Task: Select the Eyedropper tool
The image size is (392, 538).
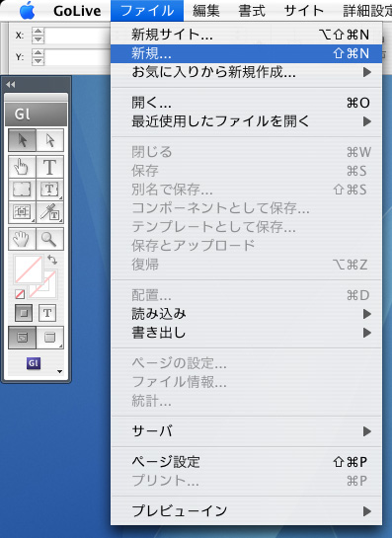Action: [50, 212]
